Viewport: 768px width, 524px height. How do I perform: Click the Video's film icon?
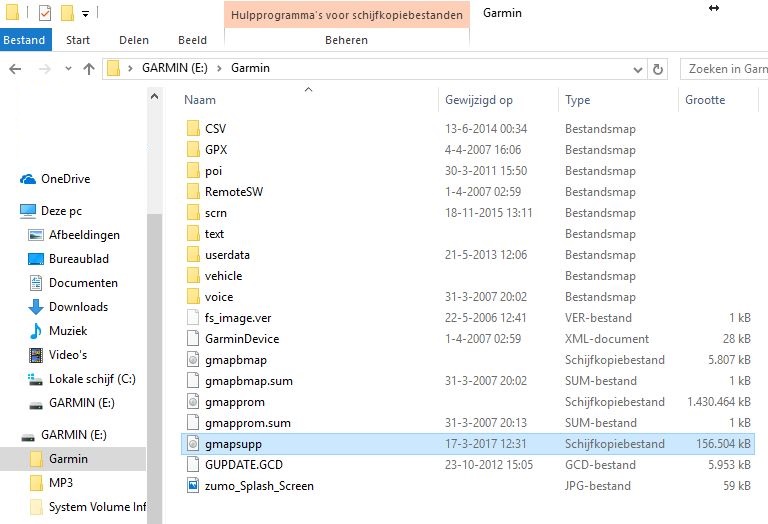[x=36, y=355]
